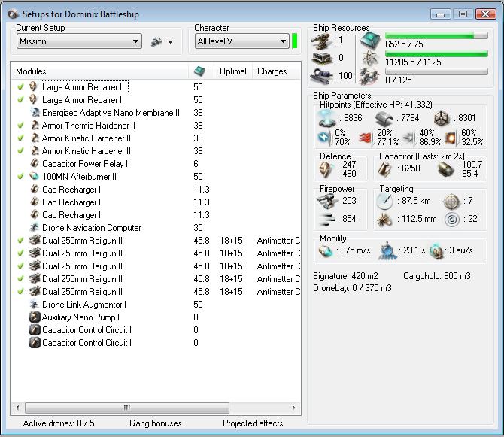Click the scan resolution icon showing 112.5 mm
The height and width of the screenshot is (437, 504).
tap(384, 220)
